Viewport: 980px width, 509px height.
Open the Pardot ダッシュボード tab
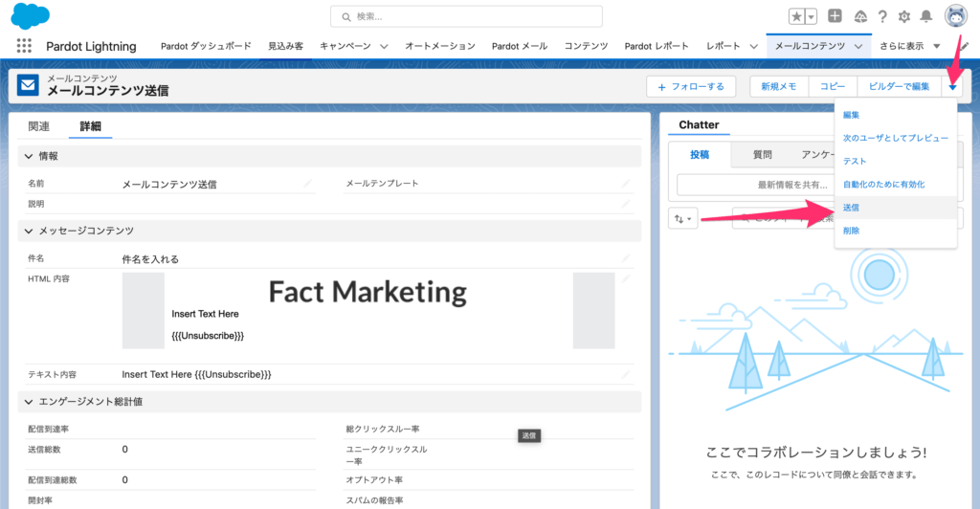pos(206,46)
